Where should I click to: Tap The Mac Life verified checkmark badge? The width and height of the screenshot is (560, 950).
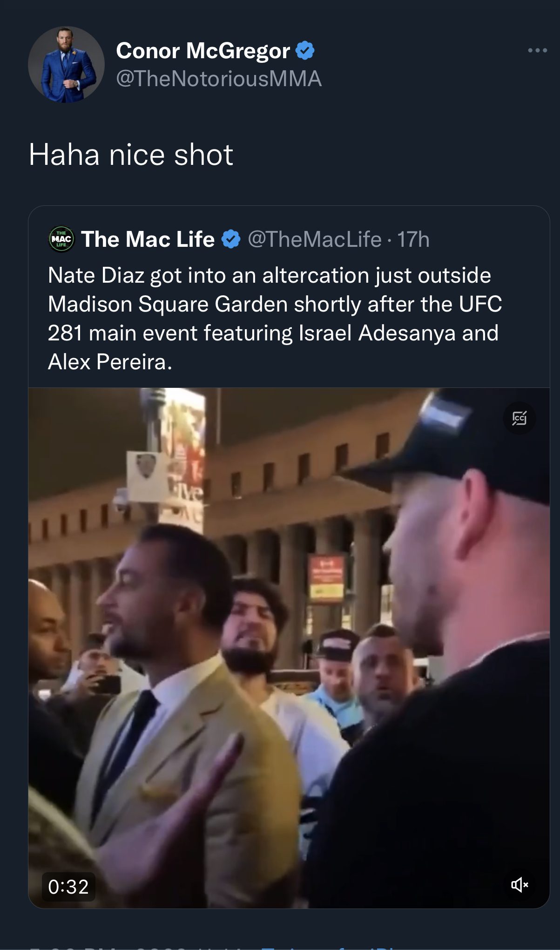point(231,239)
